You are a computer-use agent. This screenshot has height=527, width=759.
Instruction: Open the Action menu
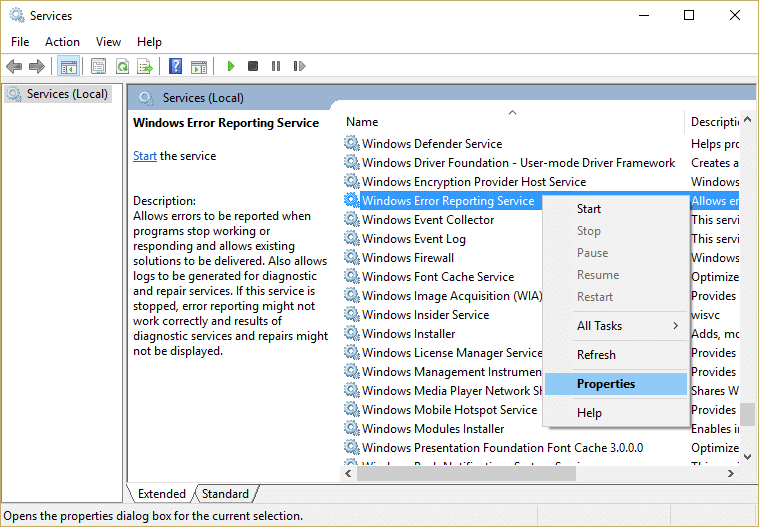(x=62, y=42)
